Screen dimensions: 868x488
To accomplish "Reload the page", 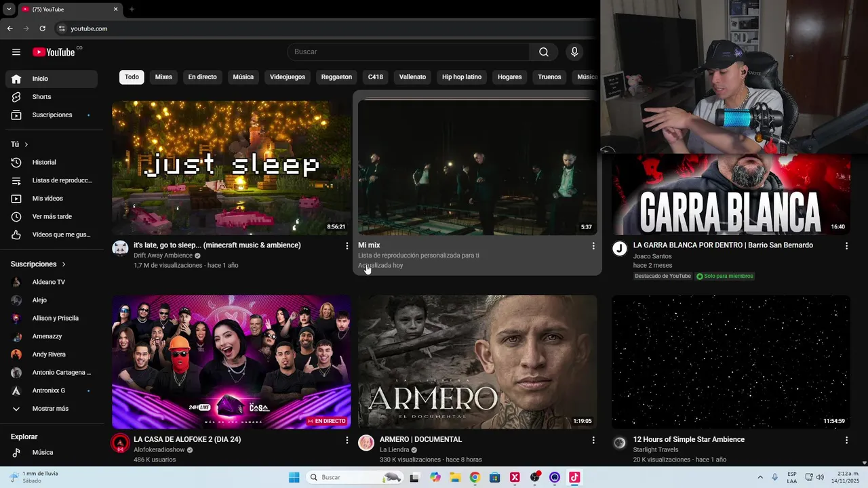I will tap(42, 28).
